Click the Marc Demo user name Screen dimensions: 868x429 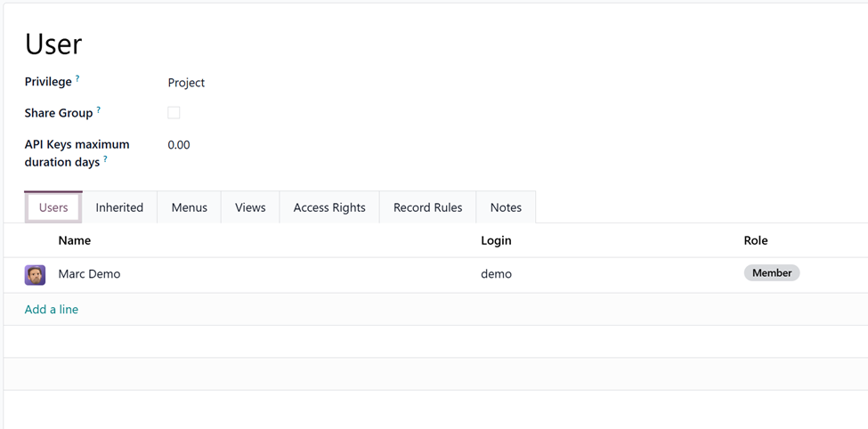pyautogui.click(x=89, y=274)
